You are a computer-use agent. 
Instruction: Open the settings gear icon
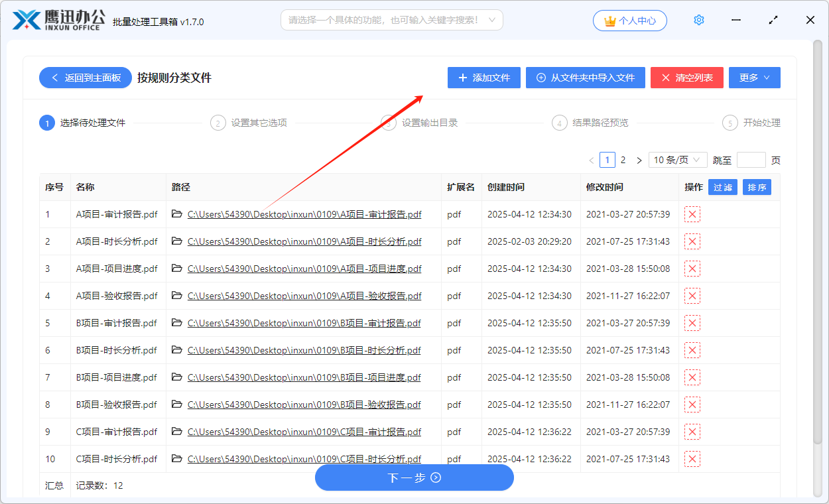[x=698, y=21]
